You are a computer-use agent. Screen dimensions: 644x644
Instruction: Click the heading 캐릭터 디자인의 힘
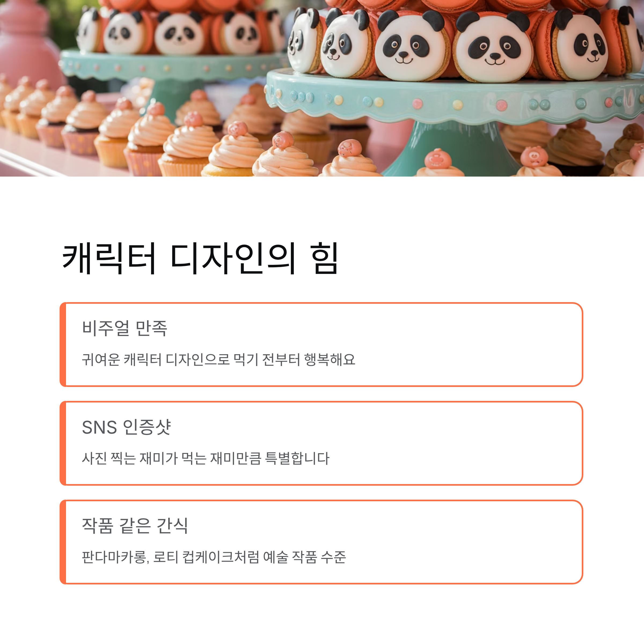[x=201, y=258]
